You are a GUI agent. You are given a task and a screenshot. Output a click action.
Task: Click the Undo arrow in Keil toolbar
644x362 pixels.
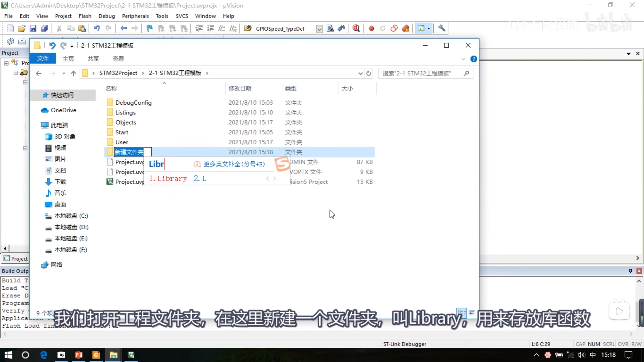pyautogui.click(x=97, y=28)
